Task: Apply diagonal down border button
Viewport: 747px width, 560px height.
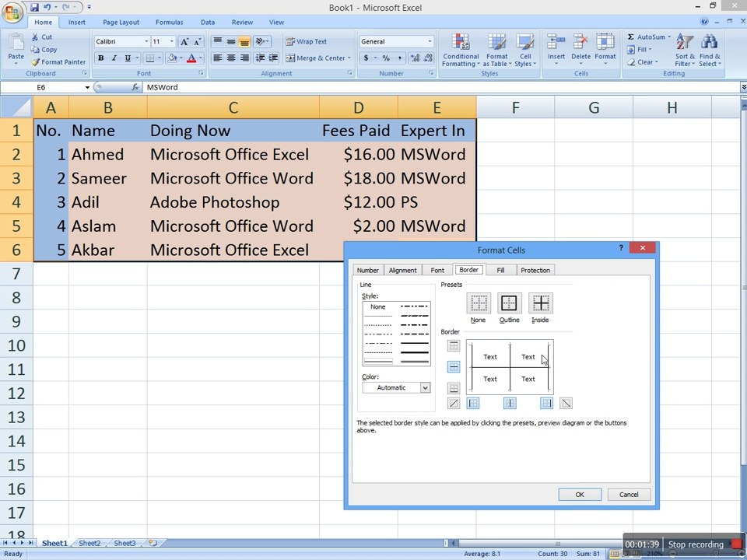Action: point(566,404)
